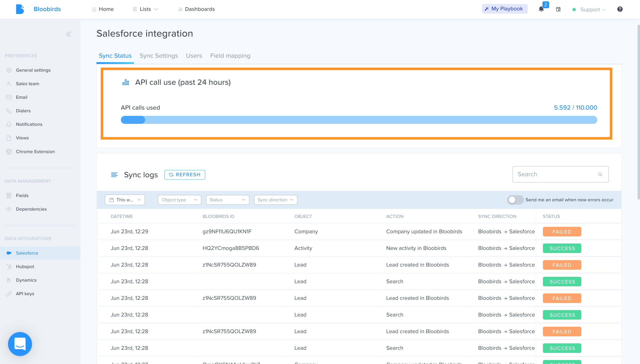Click the Bloobirds brand name link

(47, 9)
